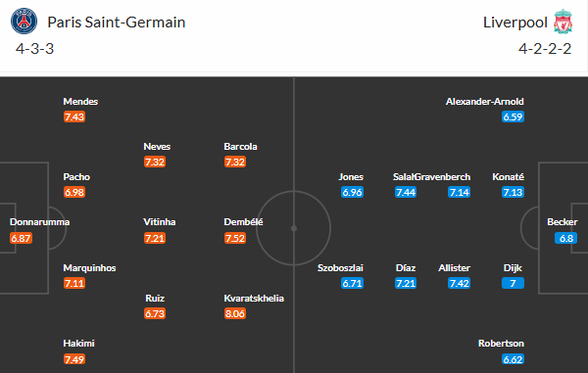The image size is (588, 373).
Task: Click the Paris Saint-Germain club crest
Action: [24, 22]
